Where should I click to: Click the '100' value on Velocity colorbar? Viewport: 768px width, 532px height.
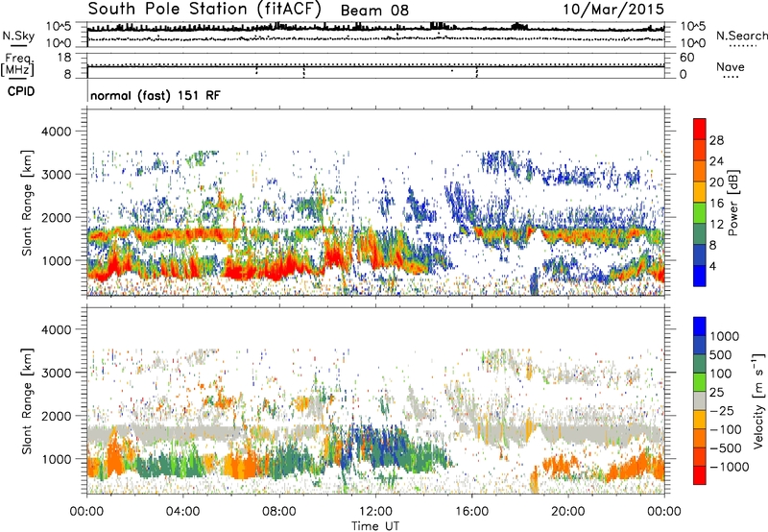721,374
